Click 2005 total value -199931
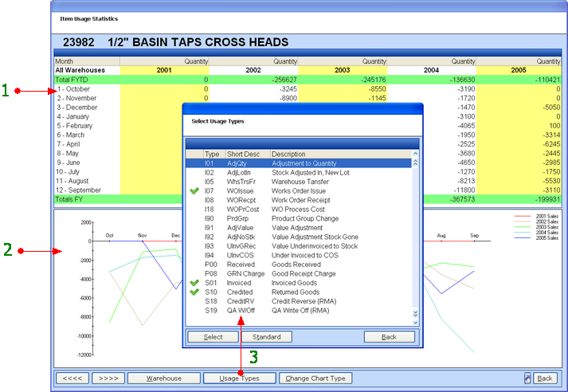Image resolution: width=568 pixels, height=392 pixels. (547, 199)
